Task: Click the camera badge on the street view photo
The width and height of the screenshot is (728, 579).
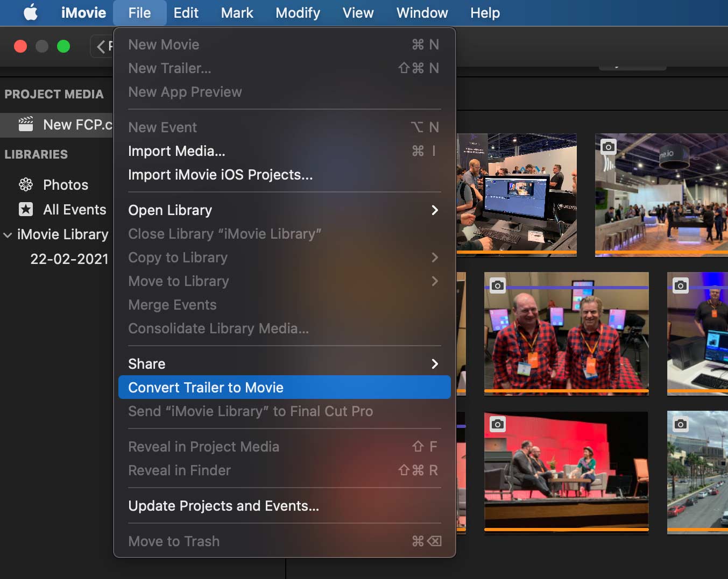Action: [x=681, y=425]
